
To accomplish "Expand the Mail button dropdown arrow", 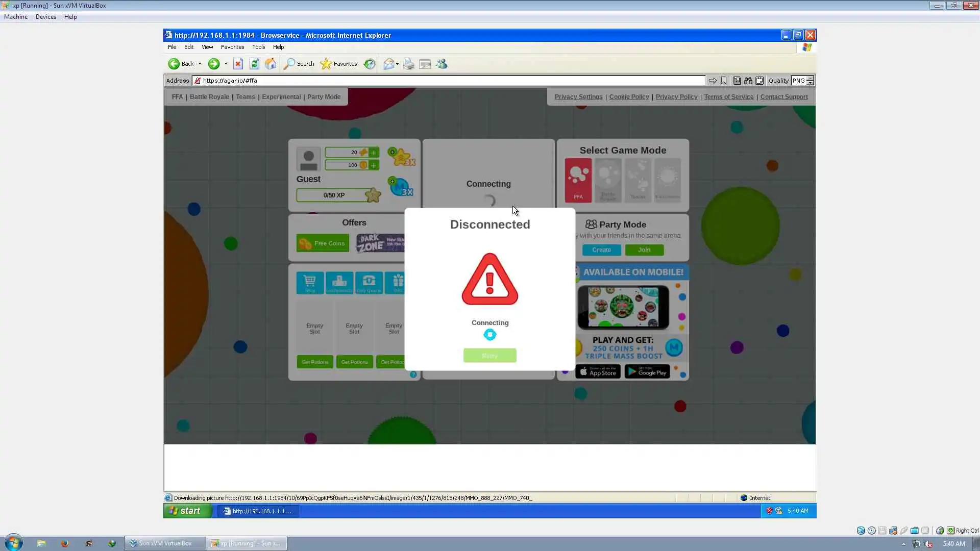I will pyautogui.click(x=397, y=64).
